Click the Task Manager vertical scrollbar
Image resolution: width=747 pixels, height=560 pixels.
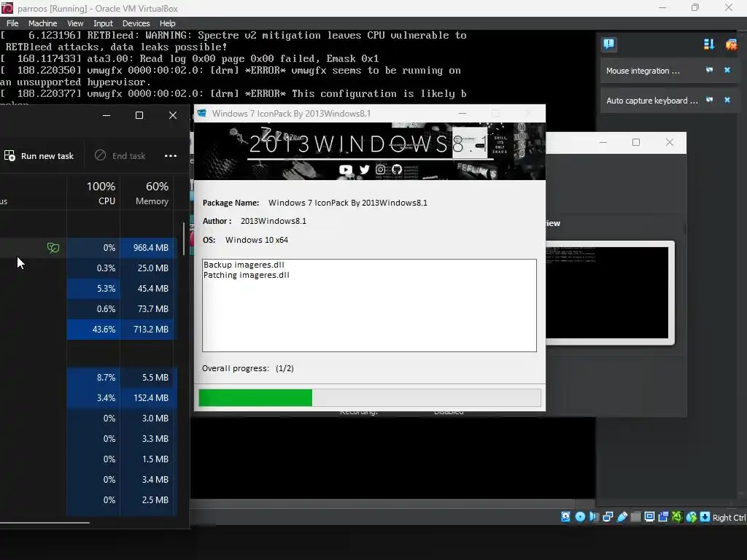(x=184, y=239)
